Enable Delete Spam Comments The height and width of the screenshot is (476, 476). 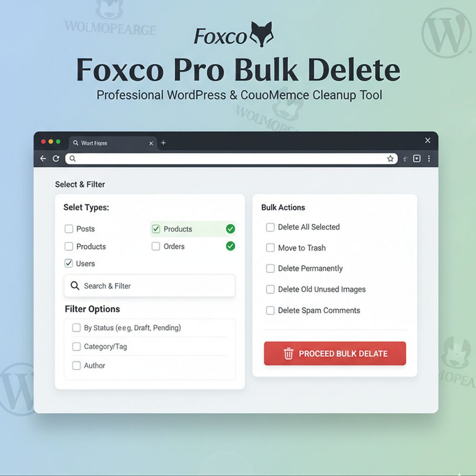pyautogui.click(x=270, y=310)
